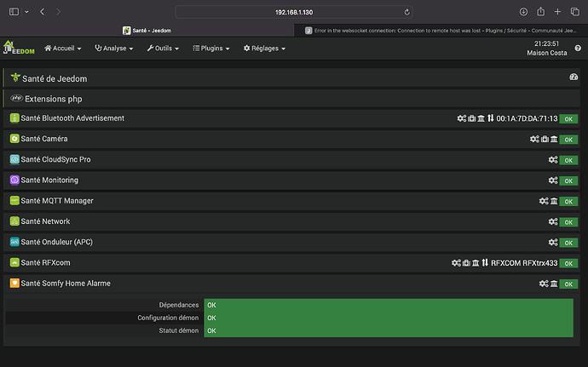This screenshot has height=367, width=588.
Task: Click the browser share icon
Action: [x=540, y=12]
